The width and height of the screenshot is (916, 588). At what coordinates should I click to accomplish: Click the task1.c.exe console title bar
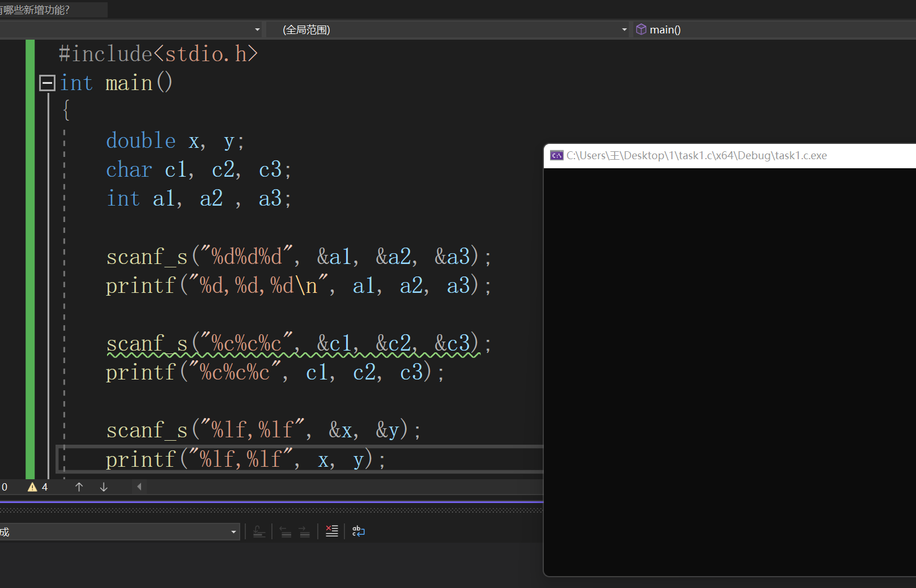coord(697,156)
